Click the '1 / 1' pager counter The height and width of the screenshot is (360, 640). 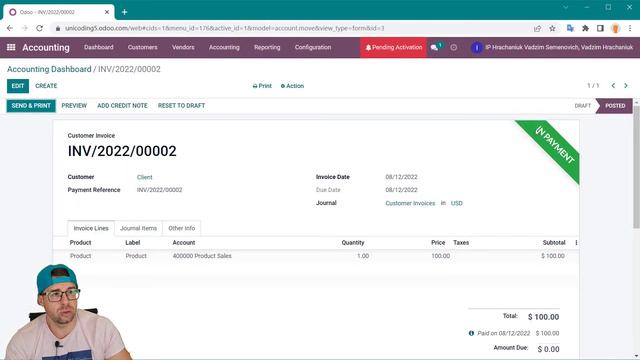[593, 86]
